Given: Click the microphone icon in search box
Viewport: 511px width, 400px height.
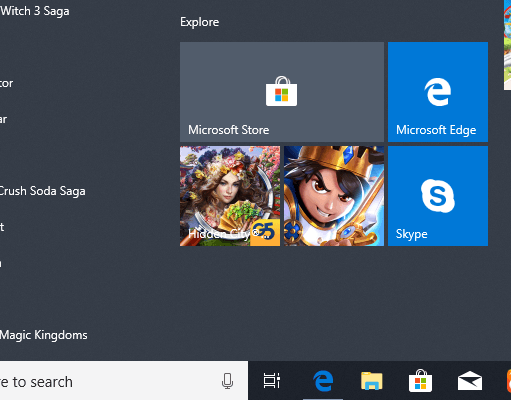Looking at the screenshot, I should click(227, 381).
